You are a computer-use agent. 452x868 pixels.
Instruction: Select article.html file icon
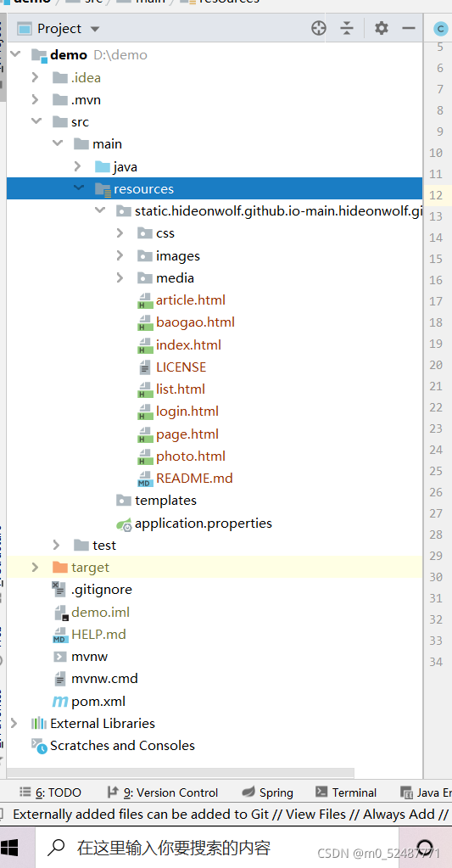[145, 300]
